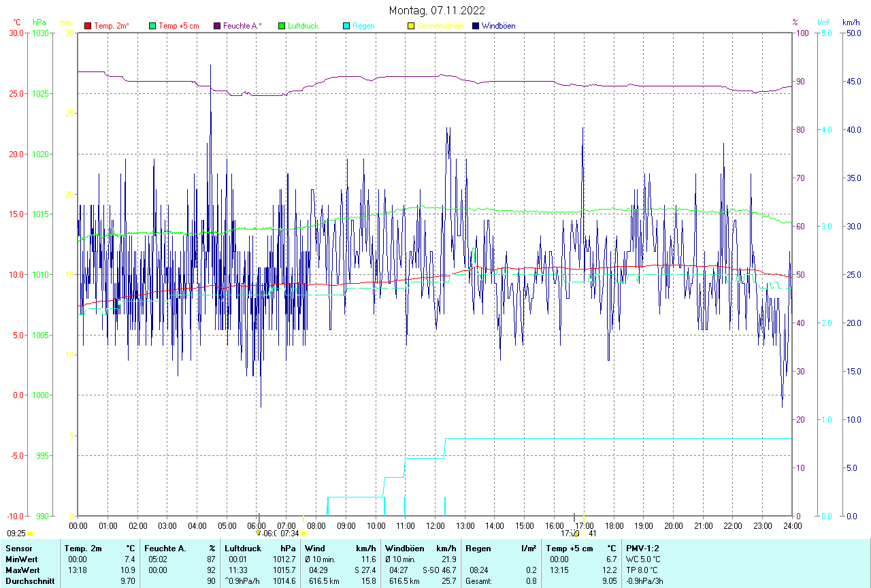Click the 'Luftdruck' column header in table
This screenshot has height=588, width=871.
[242, 548]
